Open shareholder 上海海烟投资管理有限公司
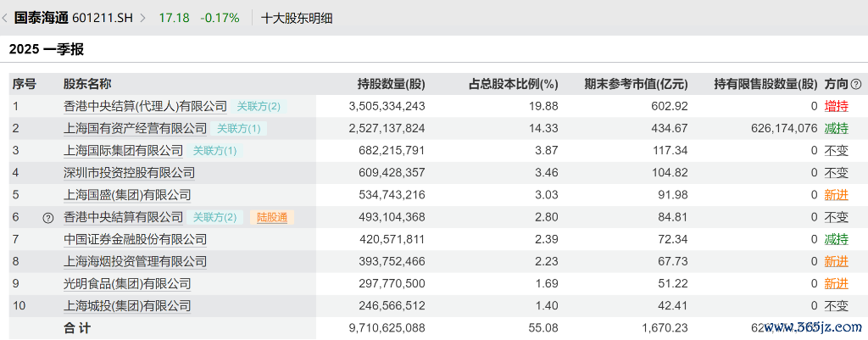 point(135,261)
